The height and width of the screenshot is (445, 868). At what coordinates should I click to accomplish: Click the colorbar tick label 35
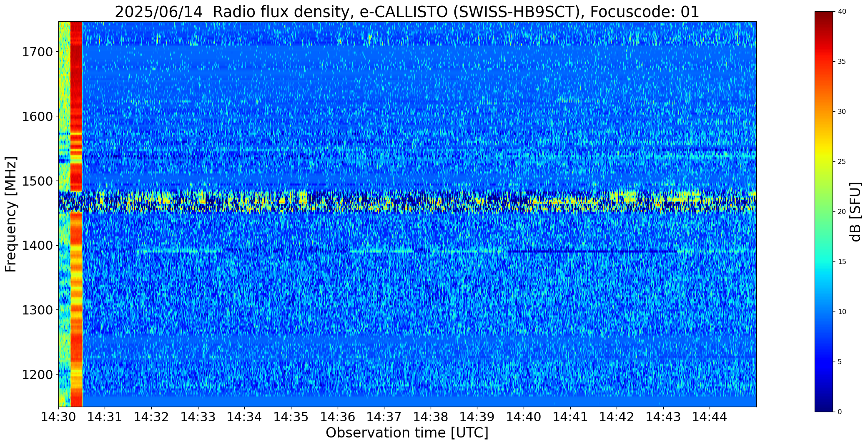(842, 62)
